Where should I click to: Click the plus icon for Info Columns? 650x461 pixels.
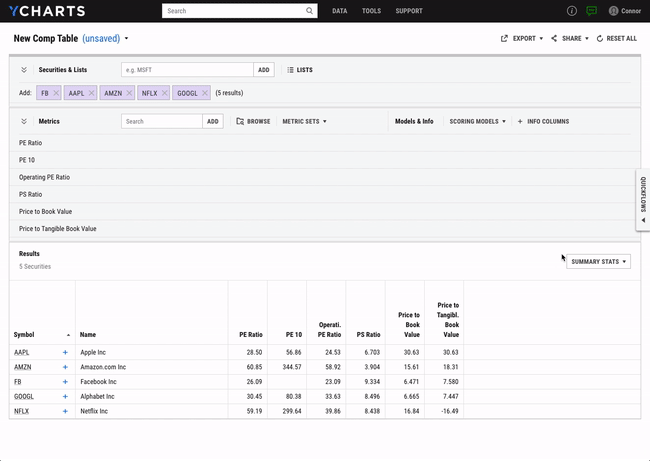520,121
